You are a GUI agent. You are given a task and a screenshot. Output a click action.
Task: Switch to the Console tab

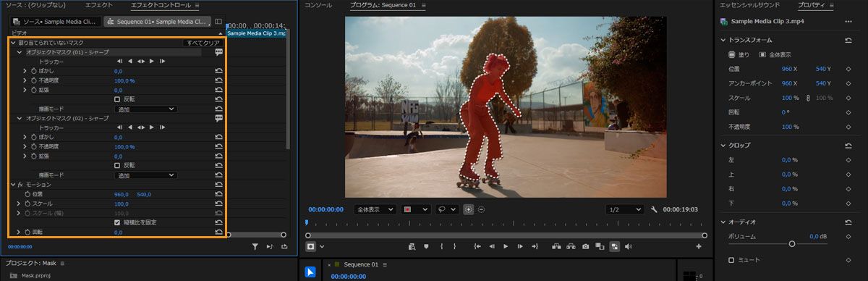[318, 5]
